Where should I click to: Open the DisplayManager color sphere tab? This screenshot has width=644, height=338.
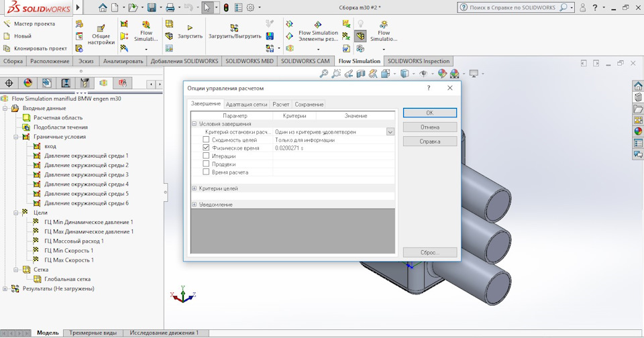pyautogui.click(x=28, y=83)
